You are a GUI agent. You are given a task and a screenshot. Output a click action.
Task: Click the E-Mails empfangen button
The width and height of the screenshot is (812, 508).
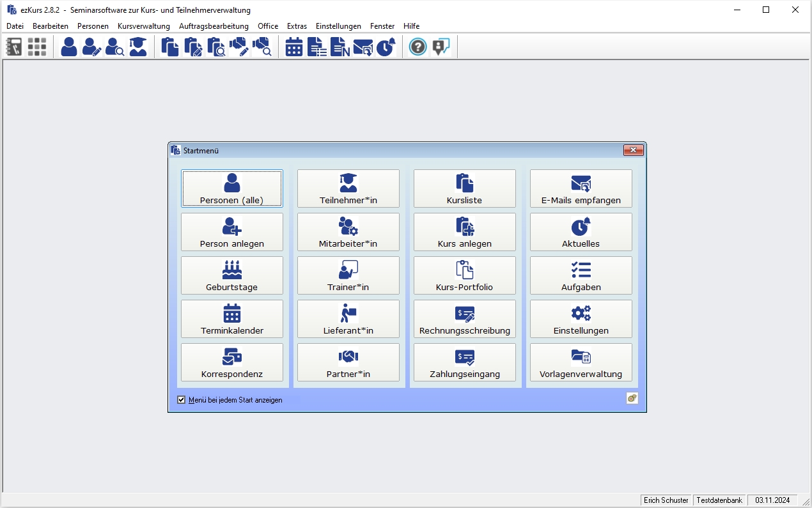click(x=581, y=189)
